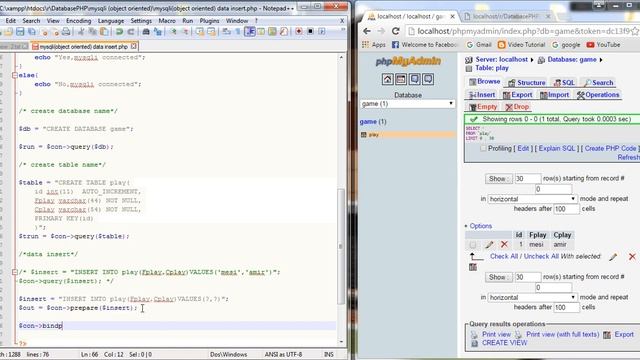Click the With selected pencil change icon
The width and height of the screenshot is (640, 360).
tap(613, 257)
